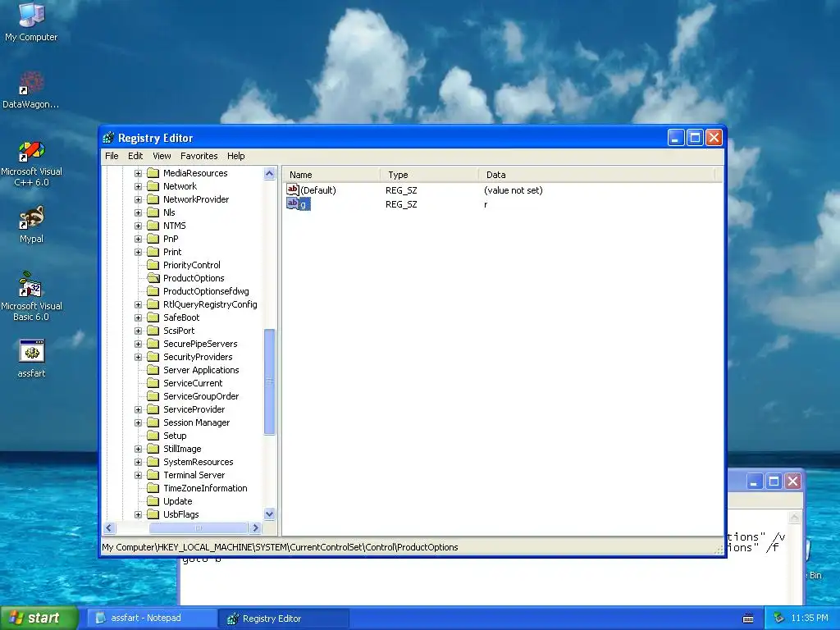Open the Help menu
840x630 pixels.
(235, 156)
